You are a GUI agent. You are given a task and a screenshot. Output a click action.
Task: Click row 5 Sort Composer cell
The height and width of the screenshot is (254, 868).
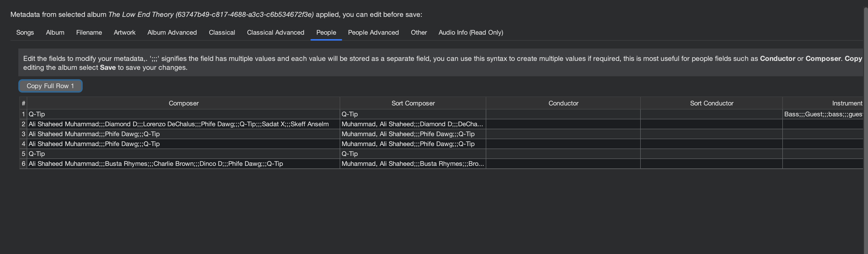[x=413, y=153]
